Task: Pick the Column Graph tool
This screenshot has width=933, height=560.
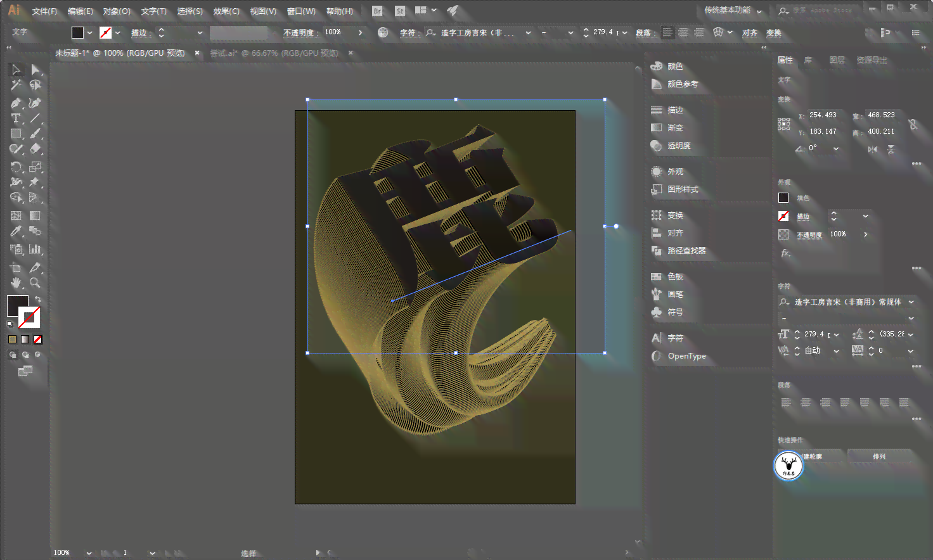Action: click(35, 249)
